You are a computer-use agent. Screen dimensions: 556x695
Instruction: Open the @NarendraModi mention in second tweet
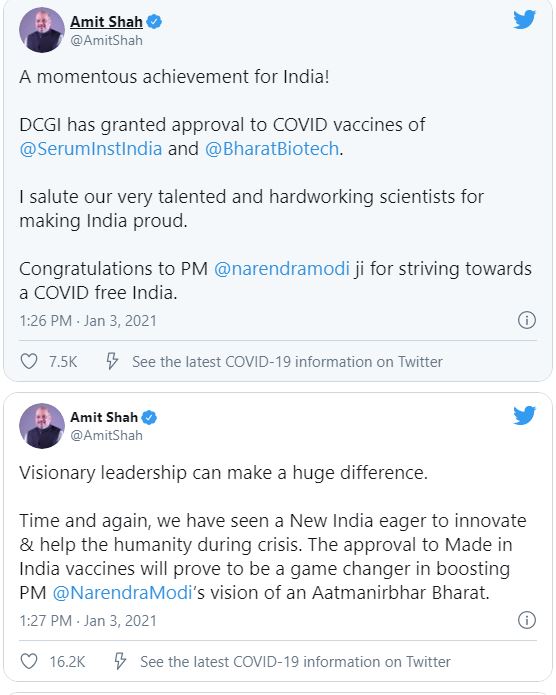coord(122,593)
